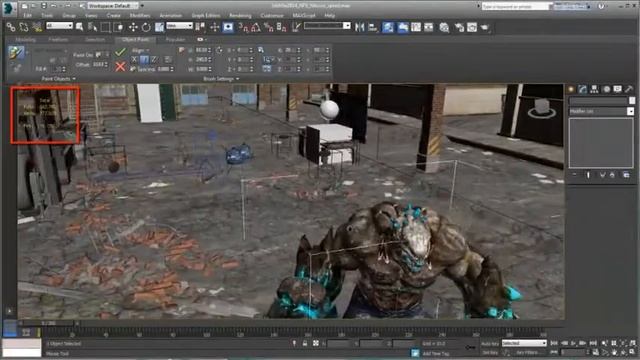Click the 3ds Max application logo button
The height and width of the screenshot is (360, 640).
click(9, 8)
